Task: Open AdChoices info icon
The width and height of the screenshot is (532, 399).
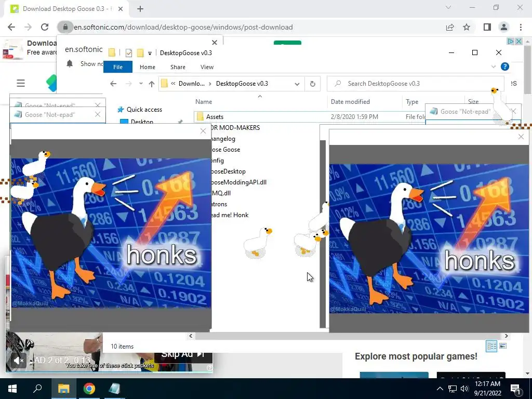Action: click(510, 42)
